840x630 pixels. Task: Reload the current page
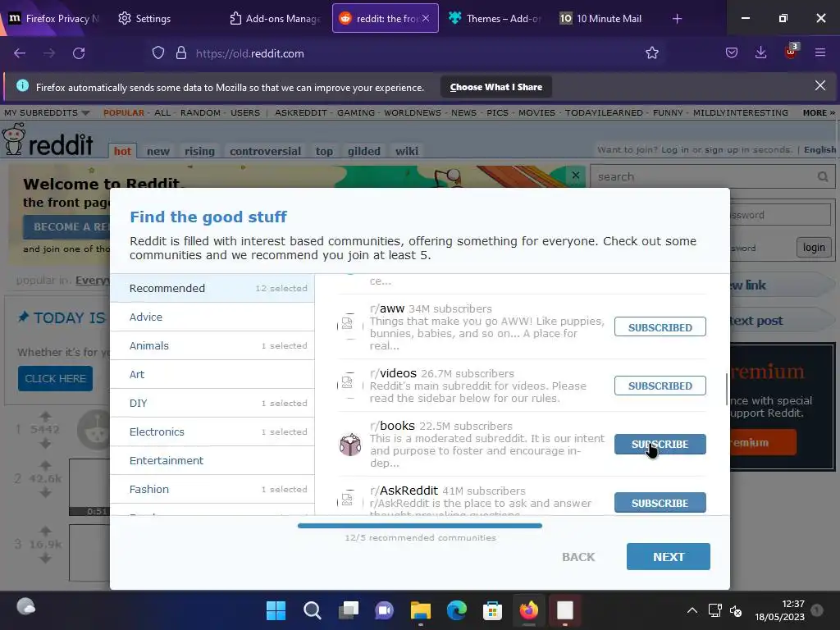pyautogui.click(x=79, y=53)
